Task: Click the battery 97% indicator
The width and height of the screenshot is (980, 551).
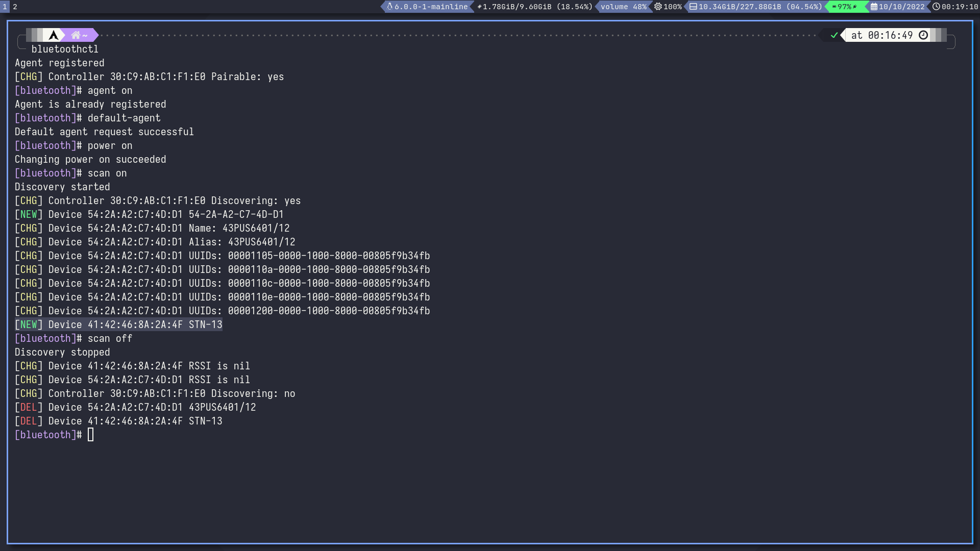Action: [845, 7]
